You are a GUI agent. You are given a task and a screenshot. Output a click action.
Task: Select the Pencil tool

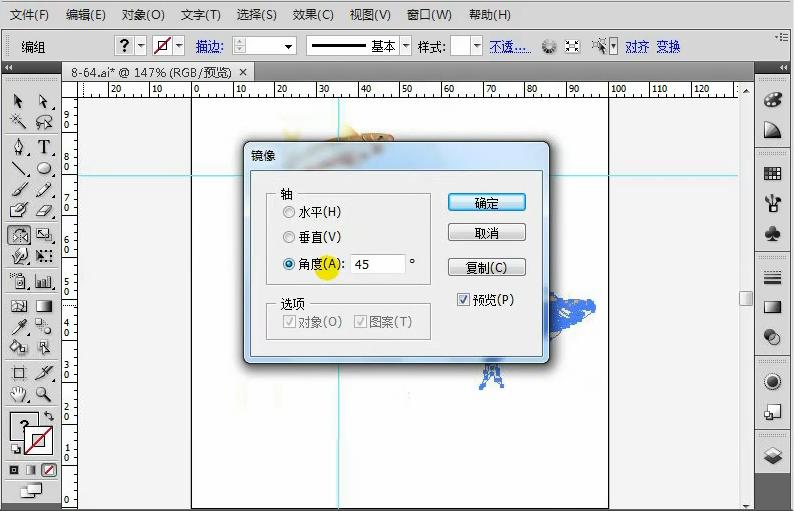[x=44, y=189]
